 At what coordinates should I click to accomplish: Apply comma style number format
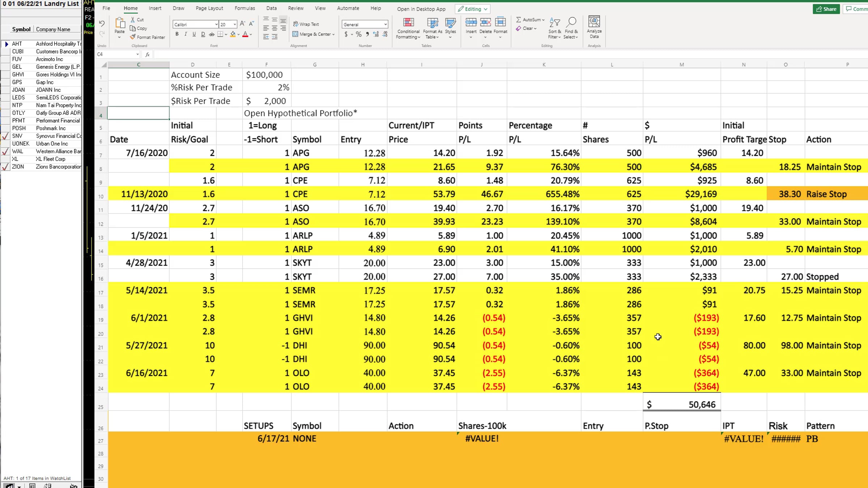[367, 34]
